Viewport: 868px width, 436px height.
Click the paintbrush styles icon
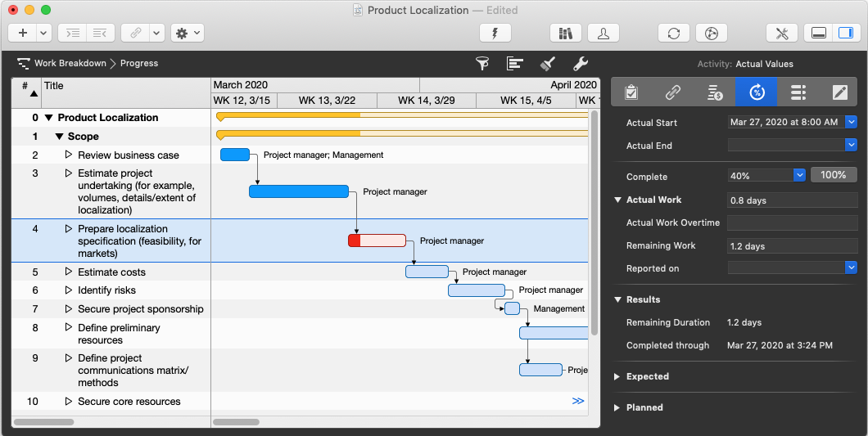coord(548,64)
